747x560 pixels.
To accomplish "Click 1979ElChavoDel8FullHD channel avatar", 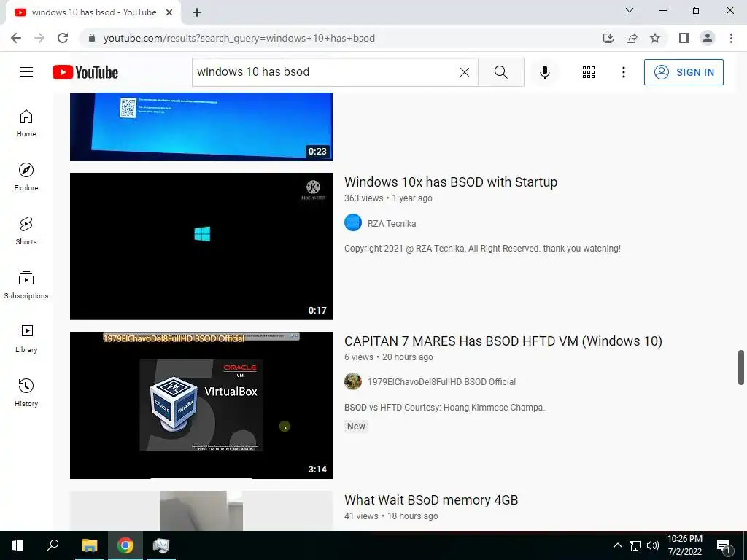I will point(353,381).
